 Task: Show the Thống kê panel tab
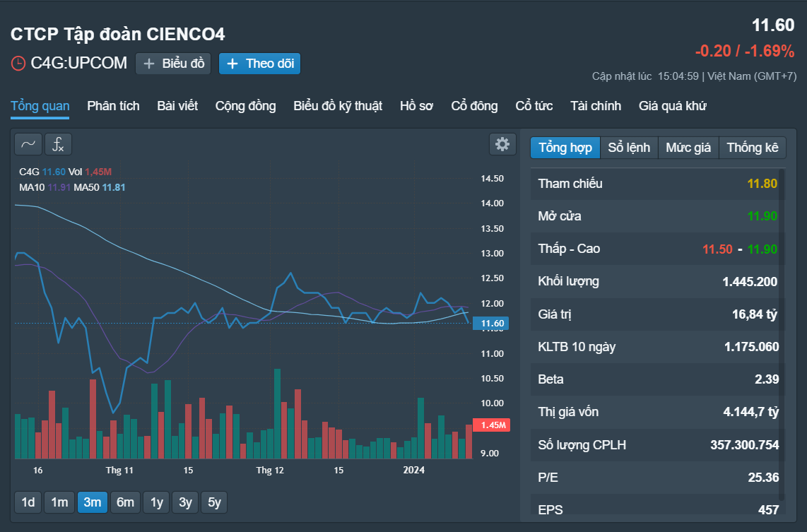tap(753, 148)
